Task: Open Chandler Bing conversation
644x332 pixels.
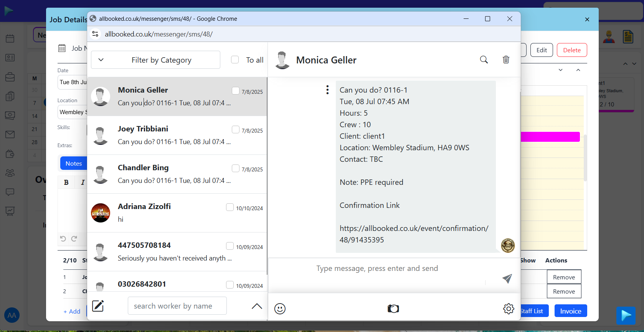Action: click(177, 174)
